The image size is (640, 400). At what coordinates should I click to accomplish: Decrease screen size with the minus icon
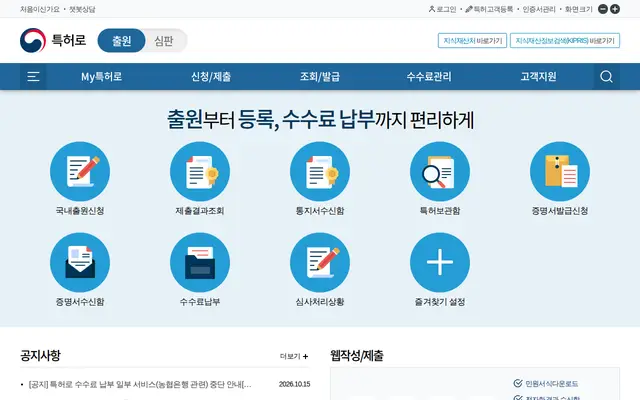tap(603, 9)
